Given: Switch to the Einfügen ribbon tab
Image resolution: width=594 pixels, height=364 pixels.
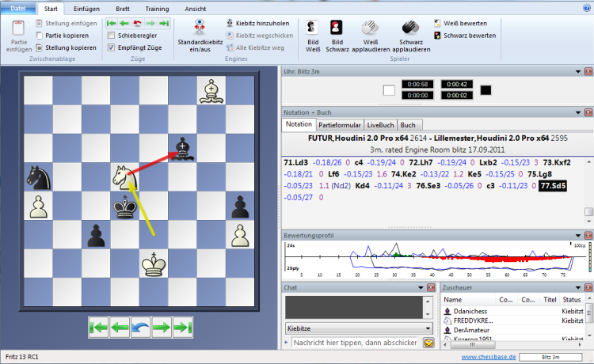Looking at the screenshot, I should point(86,9).
